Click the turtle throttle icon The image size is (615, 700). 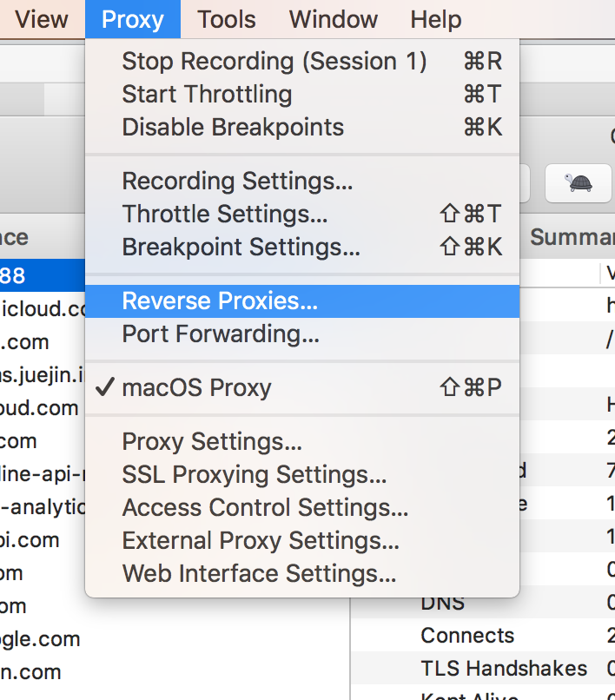point(579,183)
